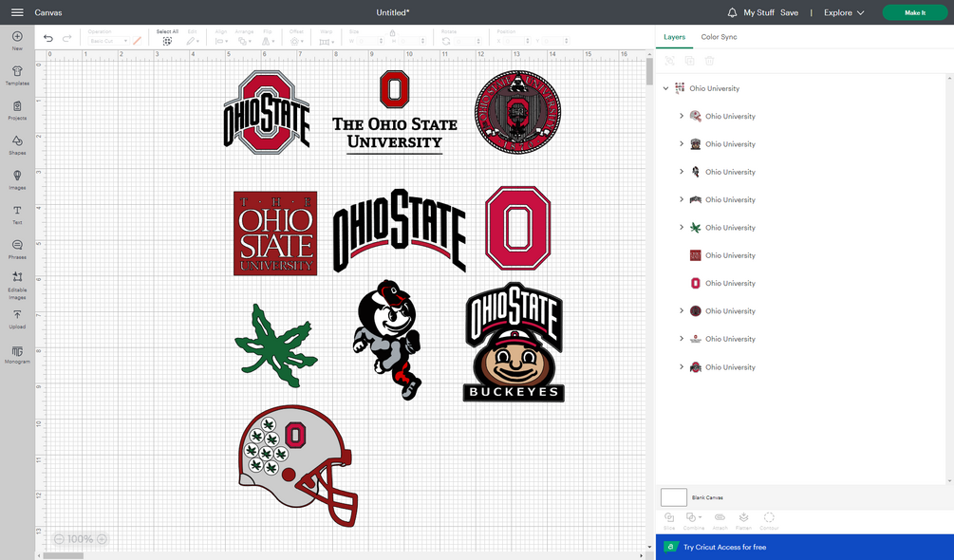
Task: Click the 100% zoom level label
Action: (x=81, y=539)
